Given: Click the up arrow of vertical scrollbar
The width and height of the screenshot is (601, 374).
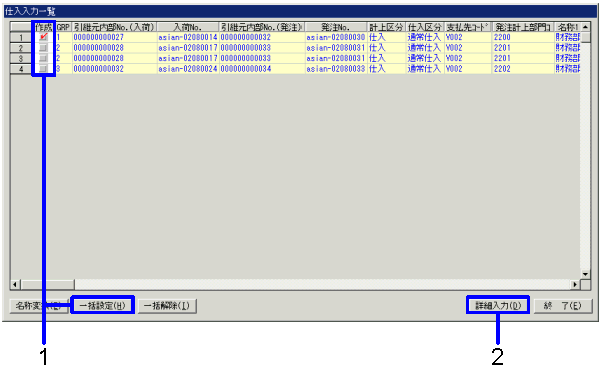Looking at the screenshot, I should point(585,27).
